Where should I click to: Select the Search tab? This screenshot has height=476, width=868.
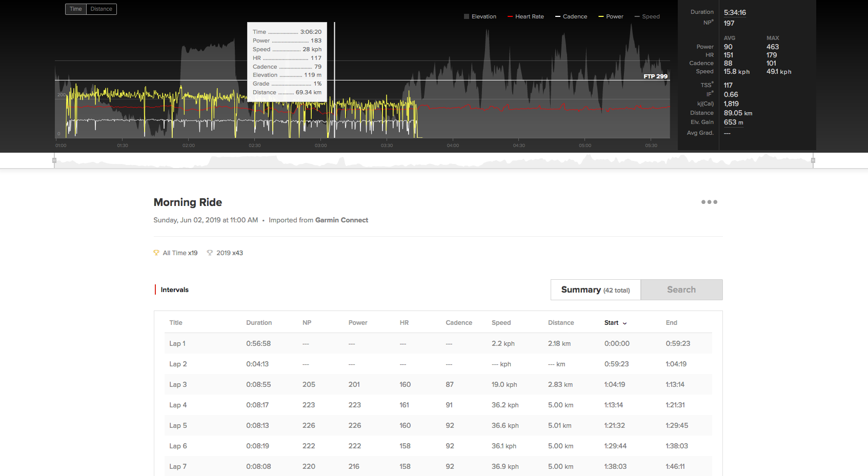point(681,290)
